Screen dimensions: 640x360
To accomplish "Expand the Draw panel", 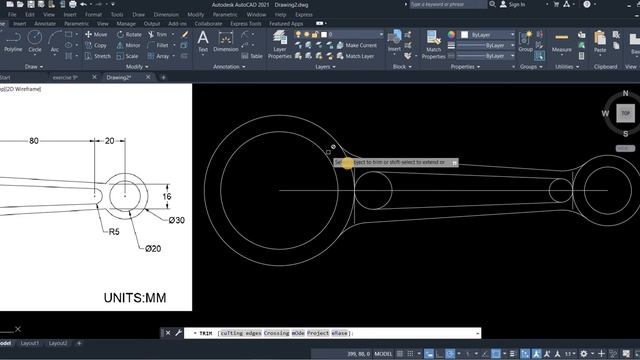I will click(x=33, y=67).
